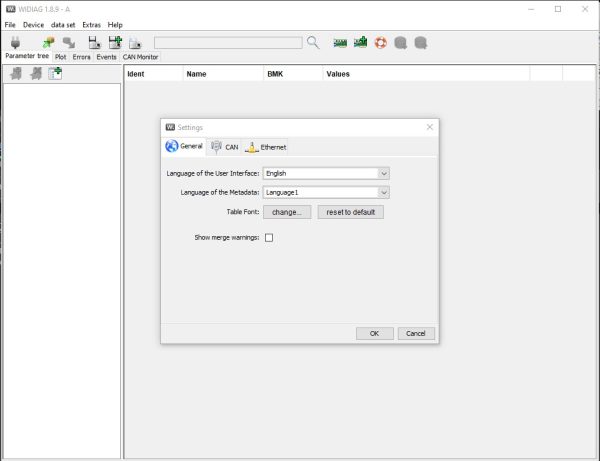
Task: Click the magnifying glass search icon
Action: click(x=313, y=42)
